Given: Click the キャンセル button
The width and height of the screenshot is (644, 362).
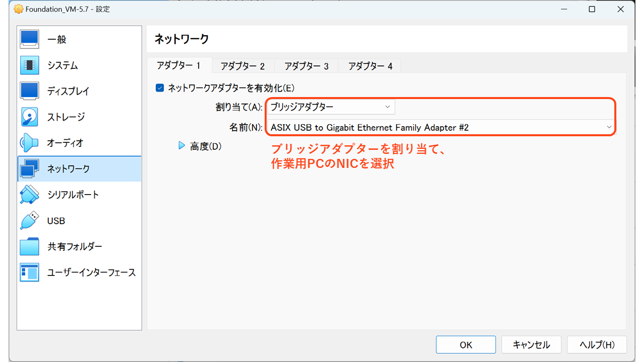Looking at the screenshot, I should pos(531,345).
